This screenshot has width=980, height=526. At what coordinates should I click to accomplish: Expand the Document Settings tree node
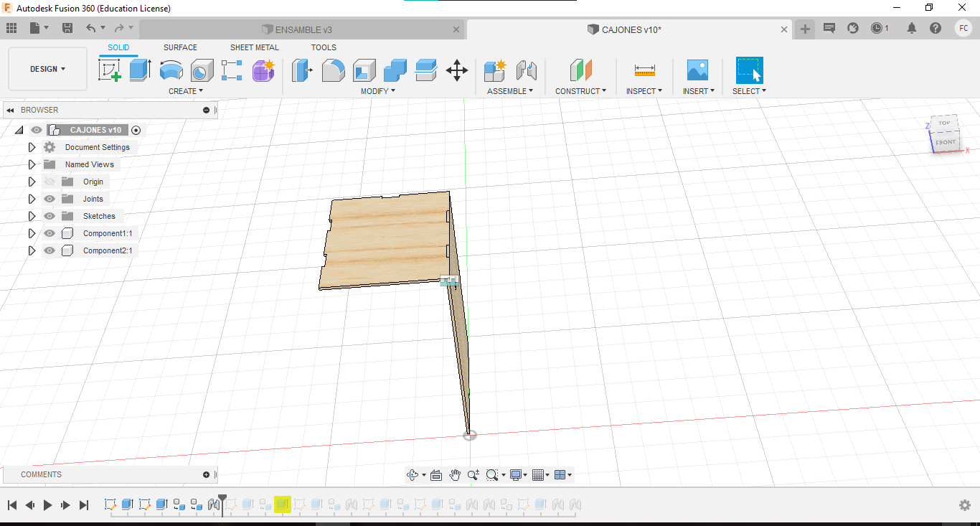pos(32,147)
